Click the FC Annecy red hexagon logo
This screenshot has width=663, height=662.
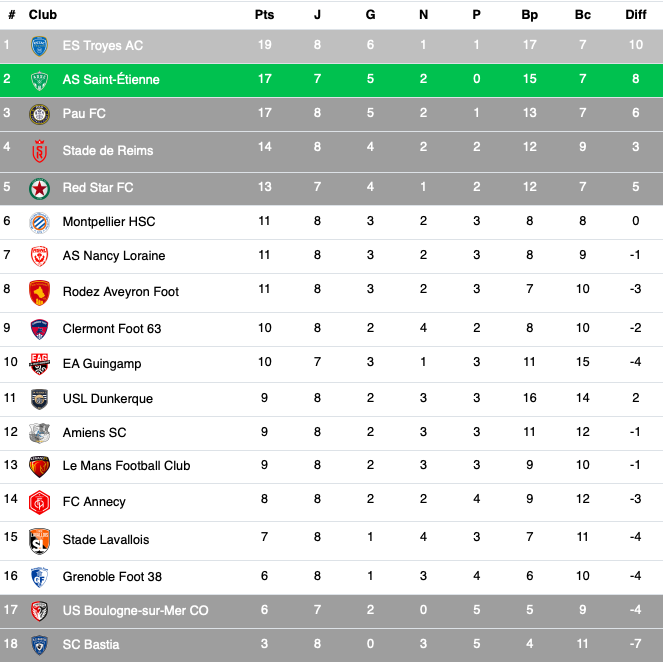(x=39, y=502)
